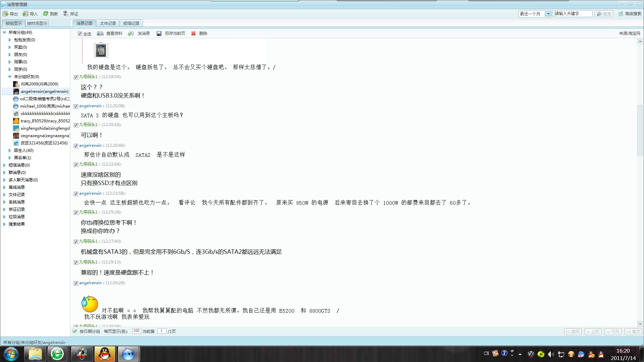Image resolution: width=644 pixels, height=362 pixels.
Task: Click 上页 previous page button
Action: 593,331
